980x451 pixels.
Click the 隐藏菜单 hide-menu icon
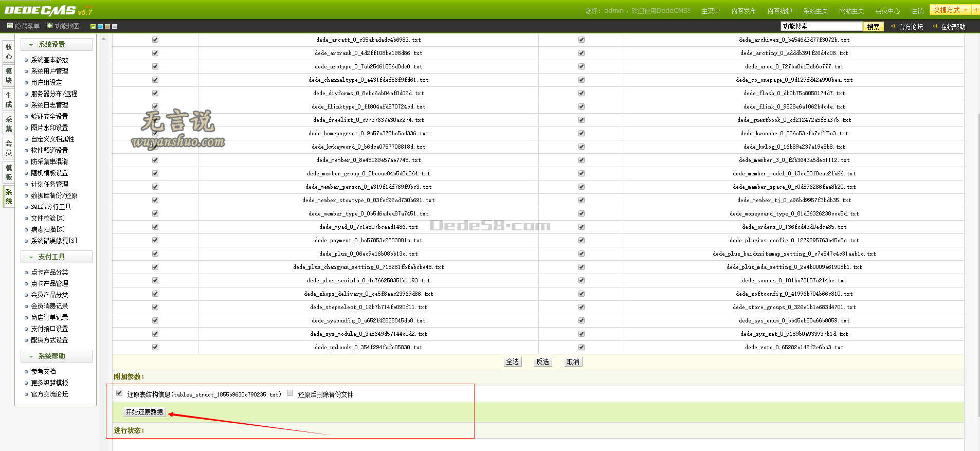(10, 26)
